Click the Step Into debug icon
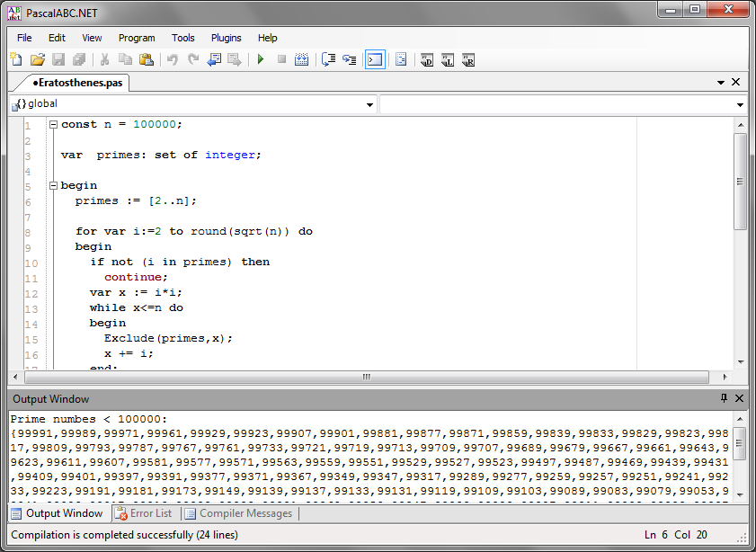The width and height of the screenshot is (756, 552). pyautogui.click(x=350, y=59)
